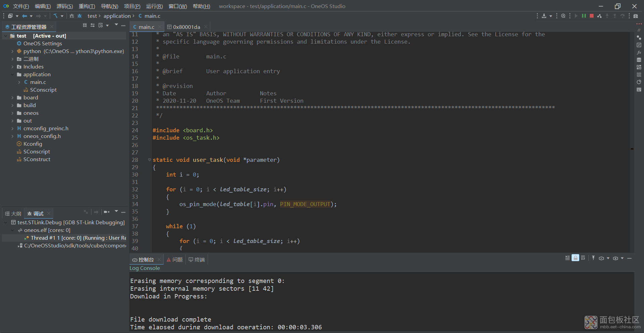Screen dimensions: 644x333
Task: Click the Disconnect debug icon
Action: 599,16
